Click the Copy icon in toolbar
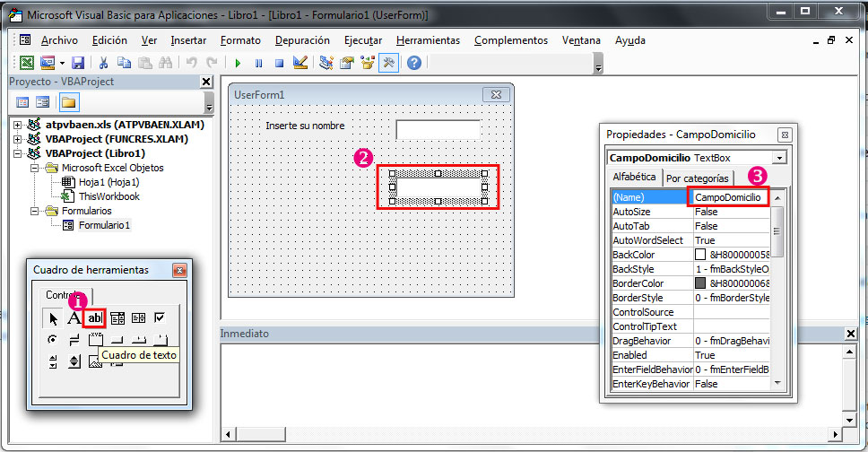 124,63
